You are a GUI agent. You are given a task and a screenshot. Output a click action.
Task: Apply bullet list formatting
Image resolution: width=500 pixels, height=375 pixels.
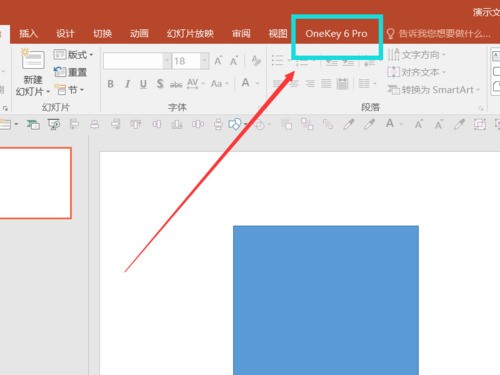(x=277, y=60)
